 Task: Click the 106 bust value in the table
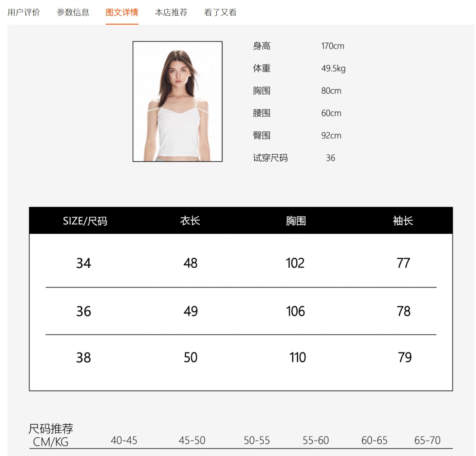click(x=295, y=312)
